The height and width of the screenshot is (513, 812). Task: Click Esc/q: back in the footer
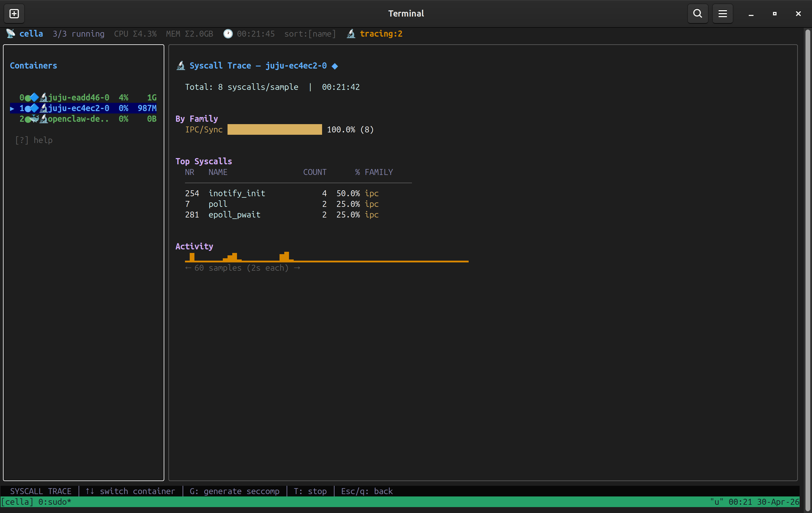367,491
